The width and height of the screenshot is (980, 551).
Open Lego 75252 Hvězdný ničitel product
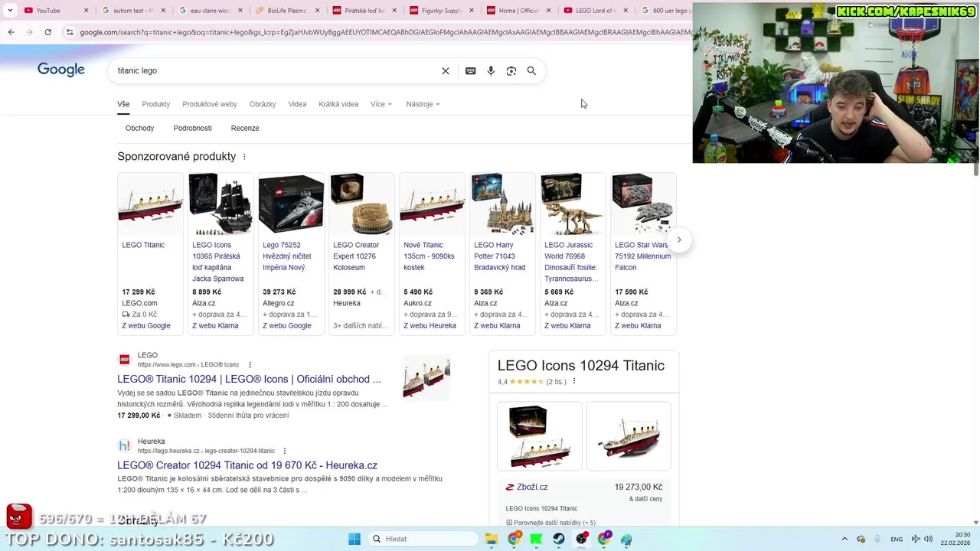(291, 254)
